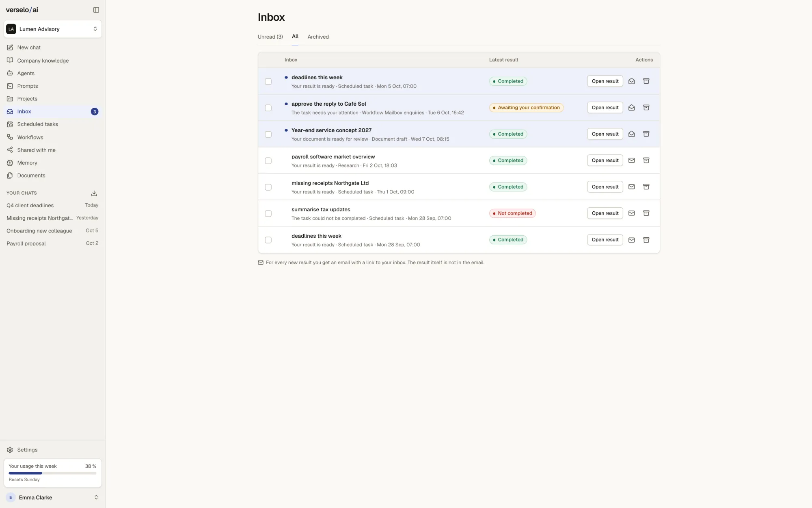Screen dimensions: 812x508
Task: Tick checkbox for 'missing receipts Northgate Ltd'
Action: (x=268, y=187)
